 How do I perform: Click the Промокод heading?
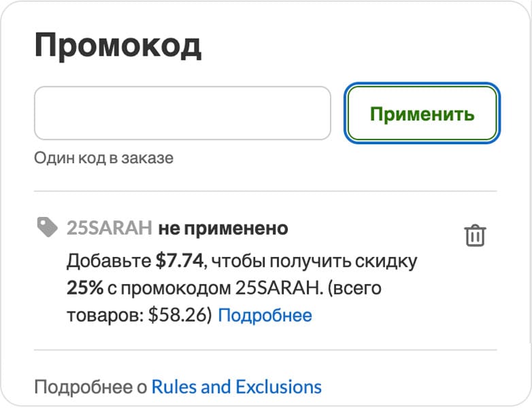coord(118,46)
